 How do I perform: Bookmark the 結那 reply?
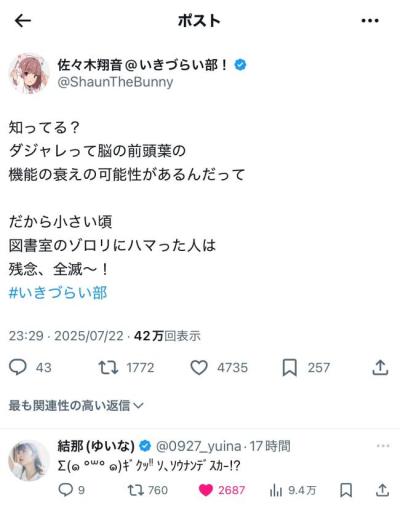346,490
